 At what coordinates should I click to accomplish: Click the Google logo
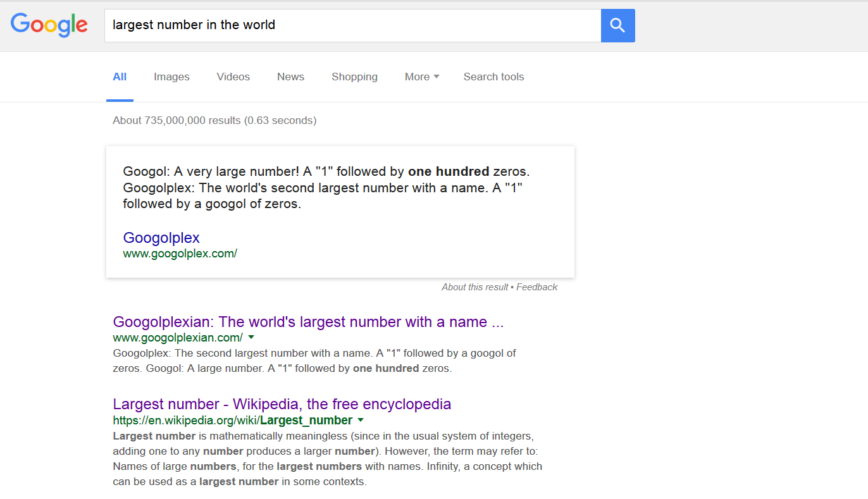tap(49, 25)
